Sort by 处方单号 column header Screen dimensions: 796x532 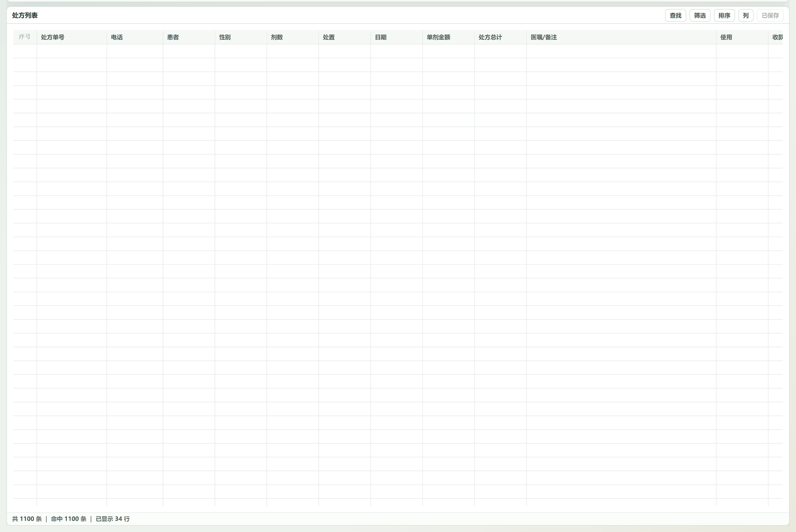click(72, 37)
